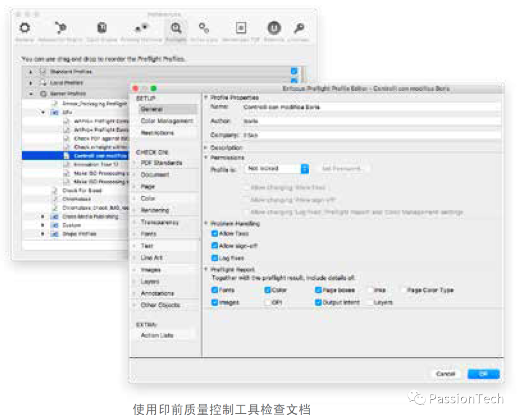Uncheck Page boxes in Preflight Report
This screenshot has width=521, height=420.
pos(318,290)
